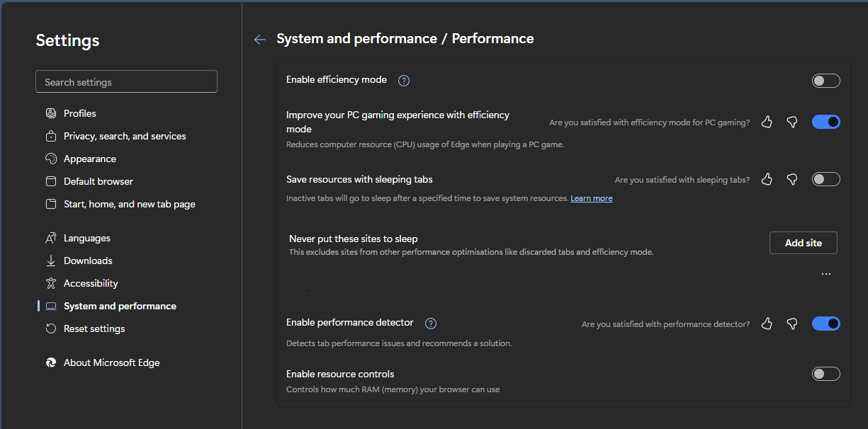This screenshot has height=429, width=868.
Task: Click the Add site button
Action: coord(803,242)
